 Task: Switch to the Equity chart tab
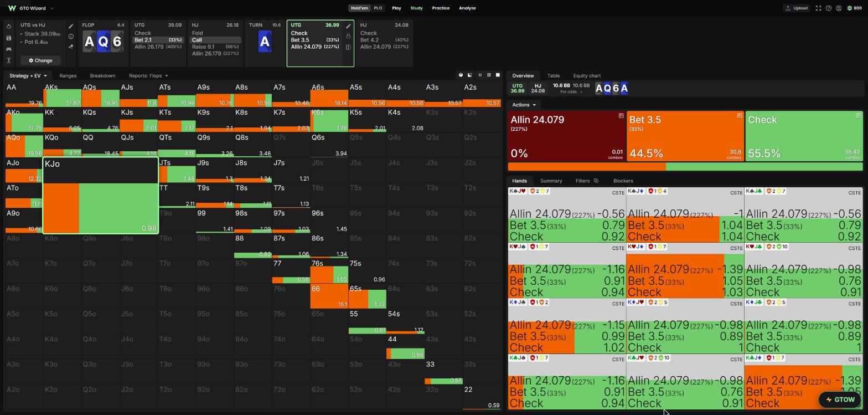(x=587, y=76)
